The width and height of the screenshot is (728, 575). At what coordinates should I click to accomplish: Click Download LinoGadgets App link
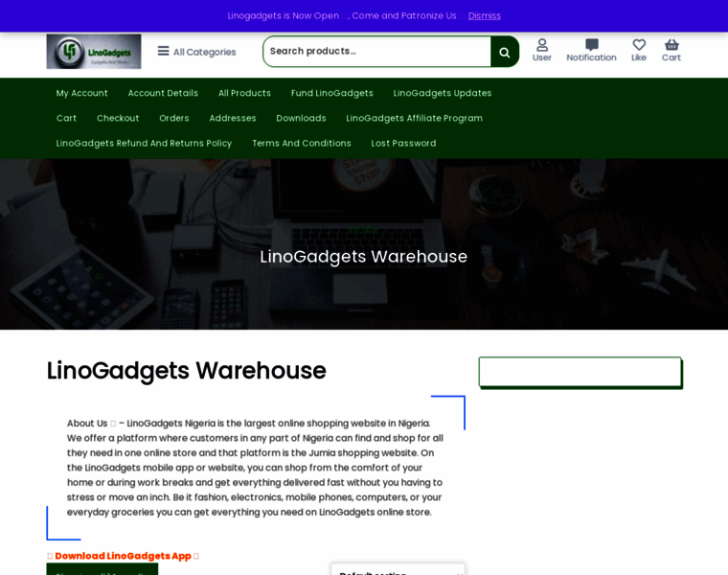coord(123,556)
